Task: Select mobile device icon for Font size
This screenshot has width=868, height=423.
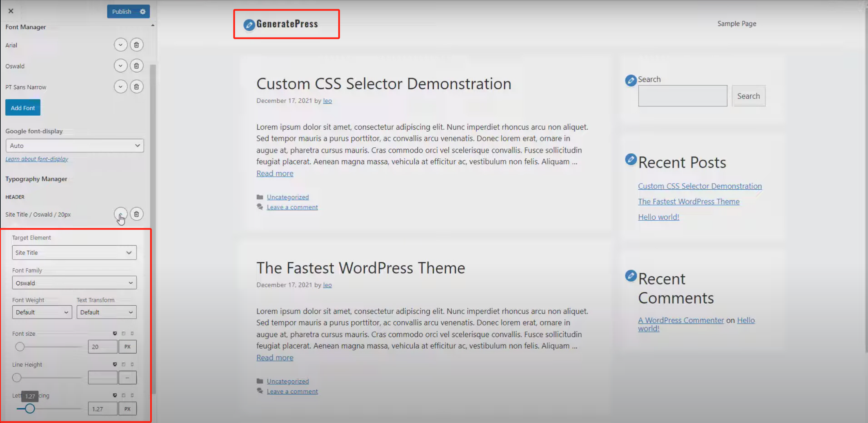Action: (133, 333)
